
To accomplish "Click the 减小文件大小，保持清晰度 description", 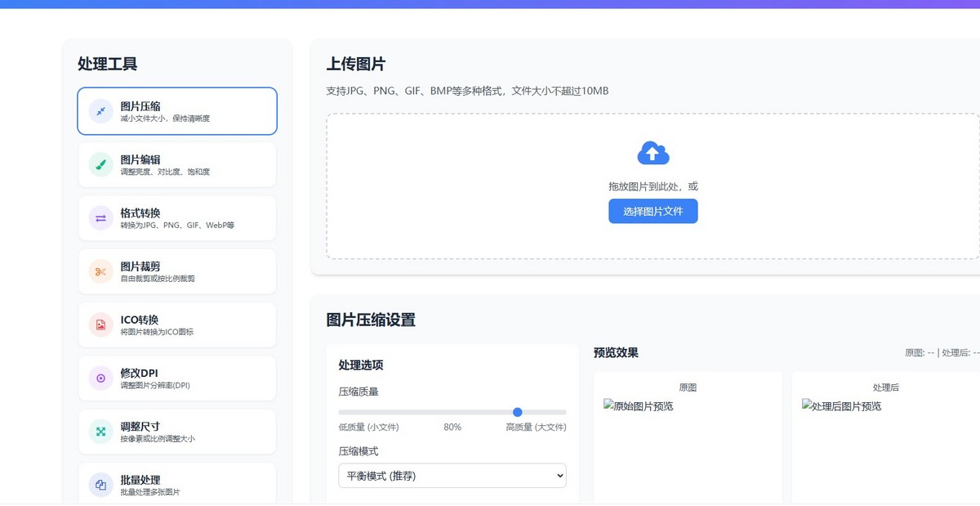I will (165, 119).
